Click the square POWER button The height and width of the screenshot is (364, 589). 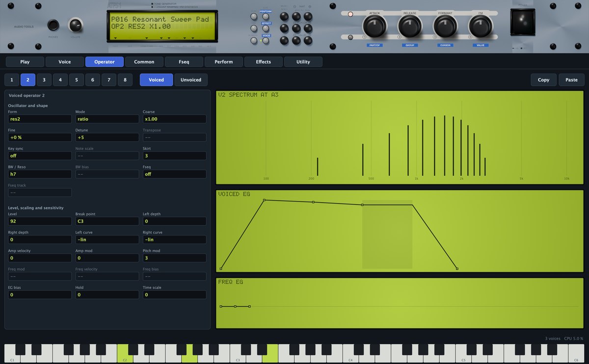tap(522, 23)
